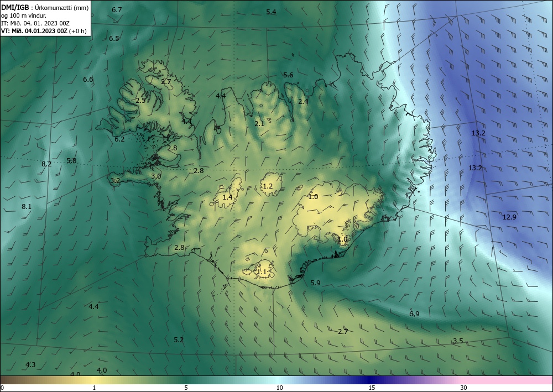Click the 5.9 value off the south coast
The image size is (553, 392).
315,283
